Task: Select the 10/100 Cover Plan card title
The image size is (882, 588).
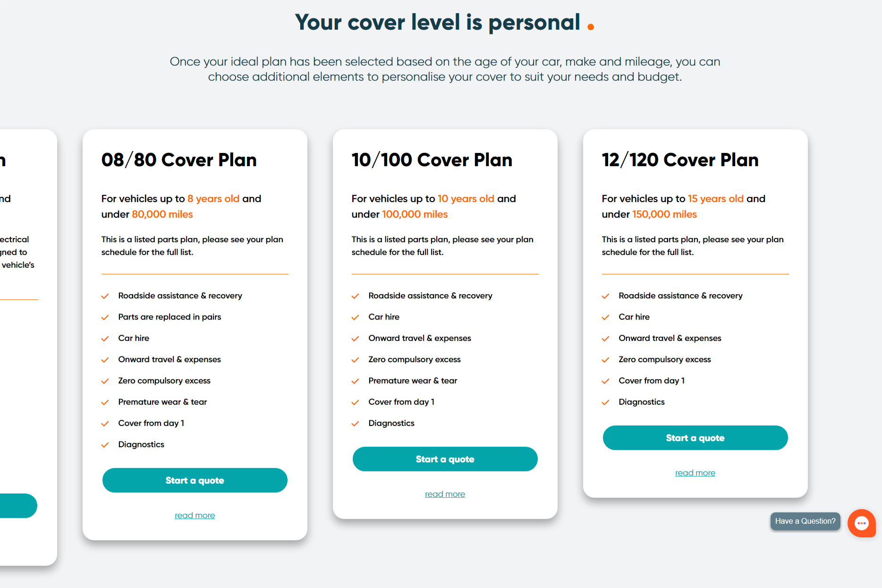Action: (432, 160)
